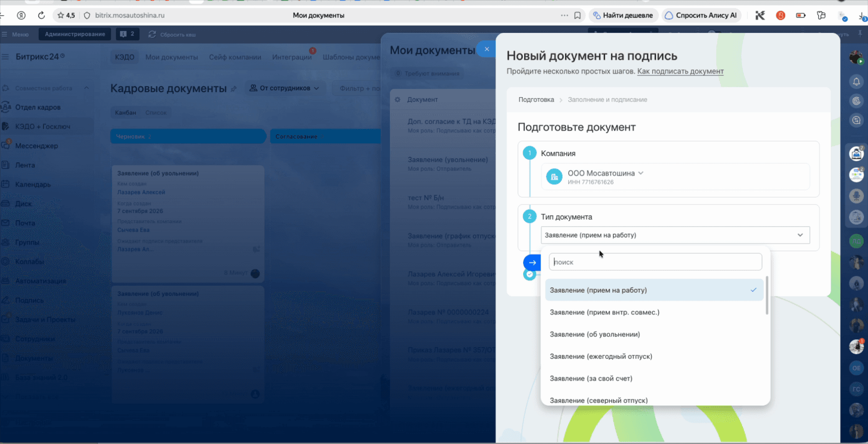Viewport: 868px width, 444px height.
Task: Click the battery extension icon in browser toolbar
Action: pyautogui.click(x=800, y=15)
